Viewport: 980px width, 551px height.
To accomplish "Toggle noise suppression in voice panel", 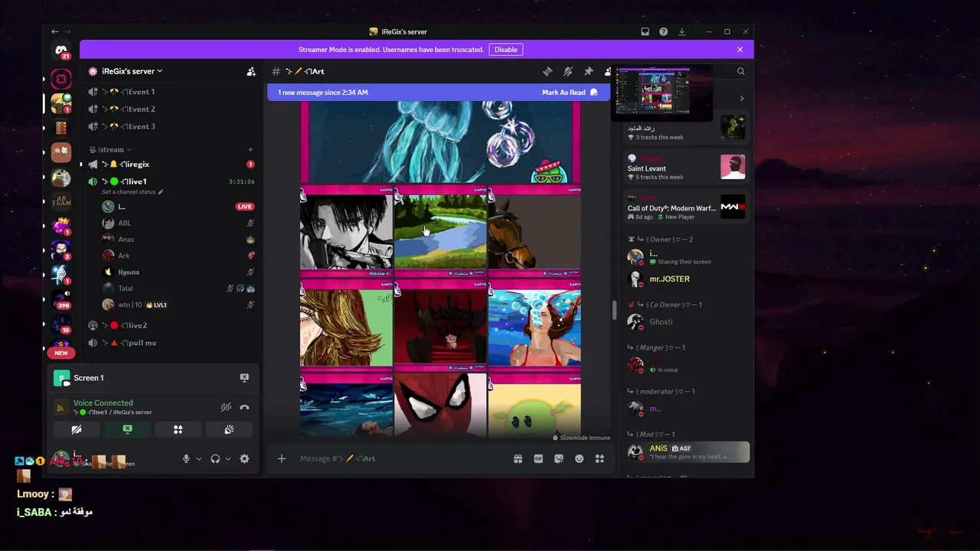I will click(x=226, y=407).
